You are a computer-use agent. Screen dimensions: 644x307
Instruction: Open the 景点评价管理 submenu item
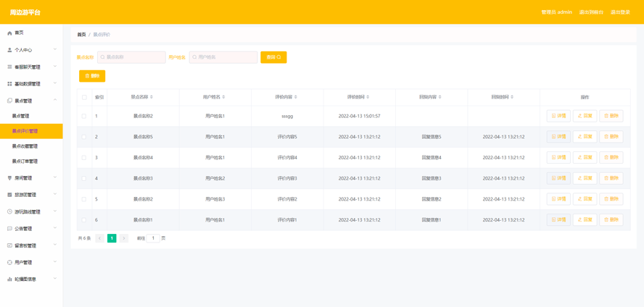coord(31,131)
